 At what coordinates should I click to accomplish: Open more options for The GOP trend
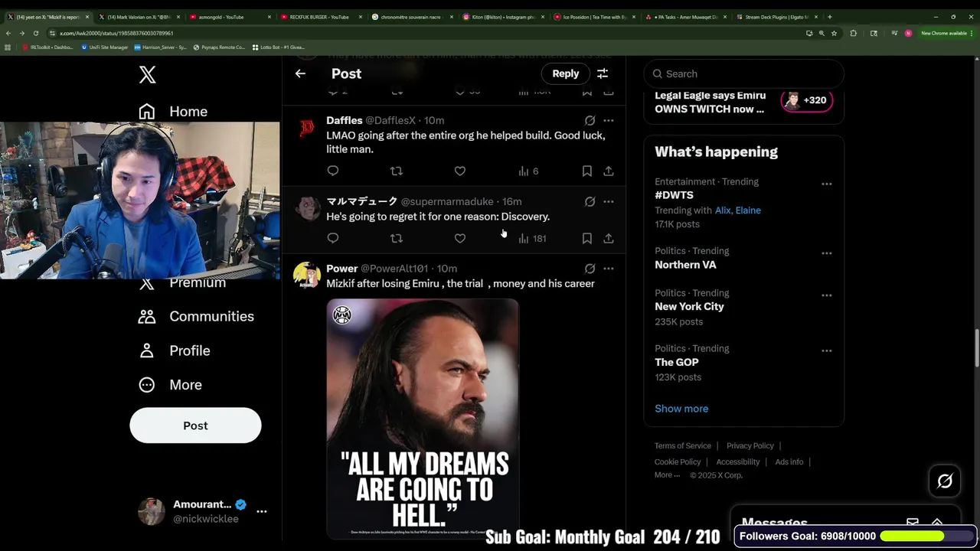tap(827, 350)
